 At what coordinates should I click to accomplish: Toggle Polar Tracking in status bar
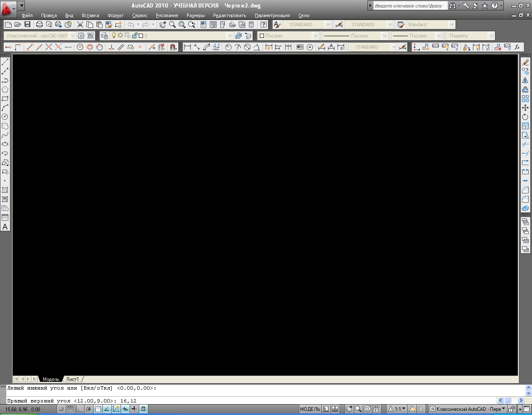click(x=89, y=409)
